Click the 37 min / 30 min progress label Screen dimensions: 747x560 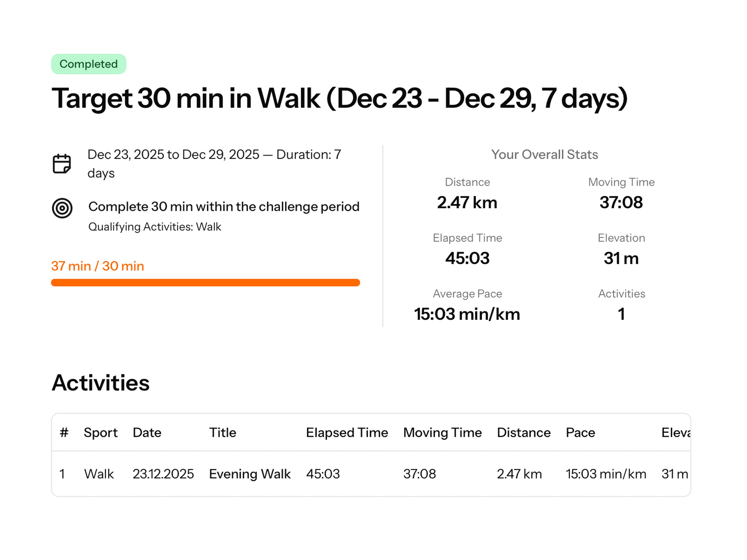[x=98, y=266]
